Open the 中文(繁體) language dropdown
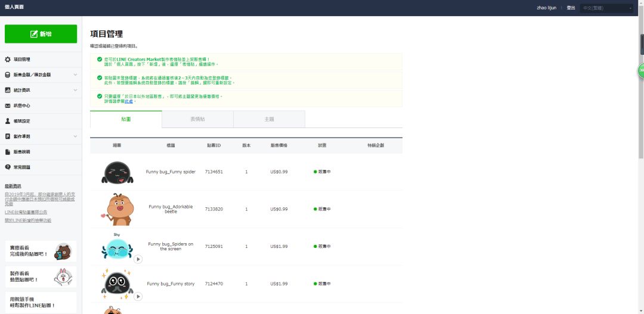This screenshot has width=644, height=314. point(606,8)
